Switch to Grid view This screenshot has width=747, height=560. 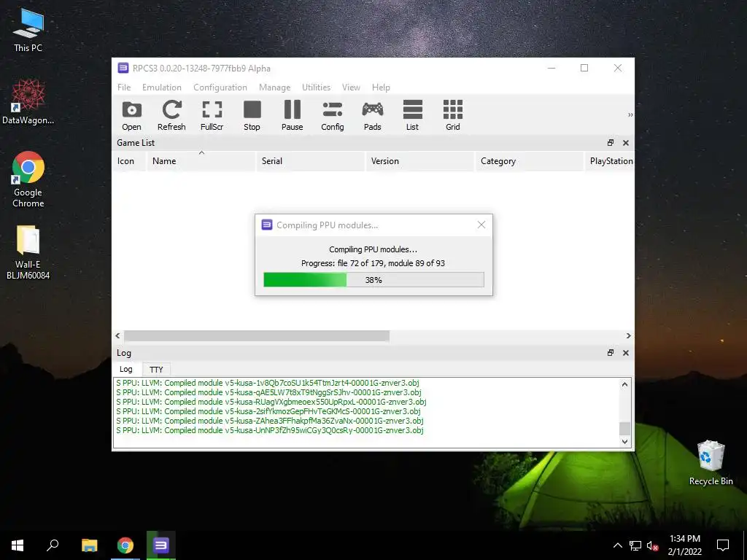tap(452, 115)
